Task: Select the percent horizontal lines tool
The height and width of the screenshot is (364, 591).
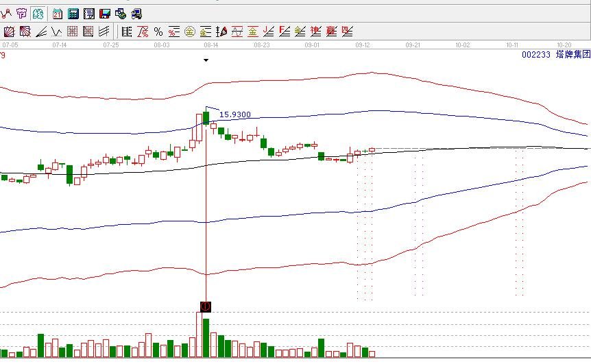Action: point(173,32)
